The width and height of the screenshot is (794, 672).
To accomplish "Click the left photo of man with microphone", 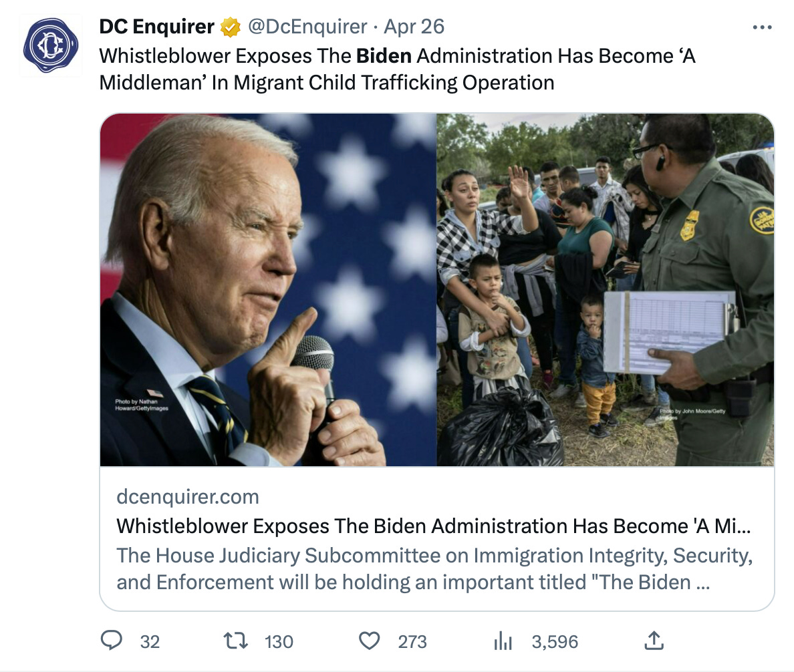I will [268, 289].
